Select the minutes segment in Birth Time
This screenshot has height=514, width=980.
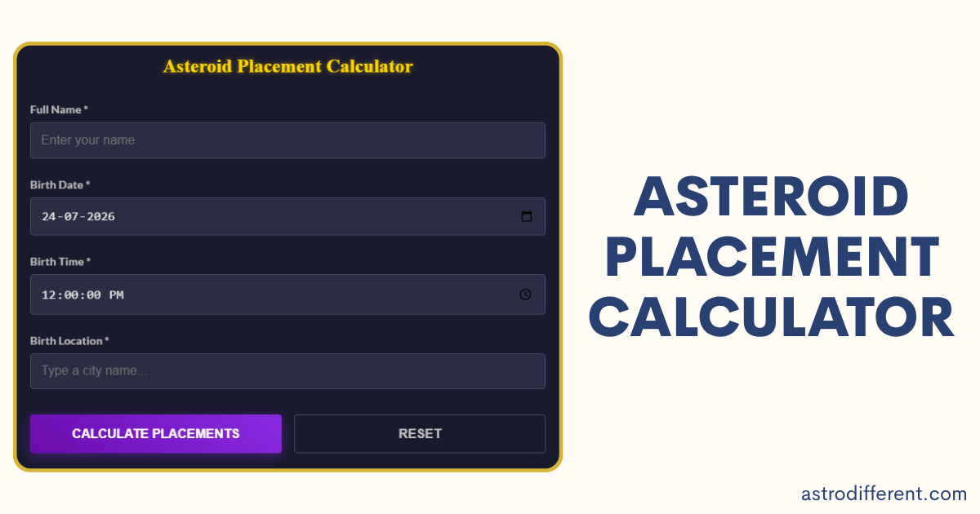coord(71,295)
